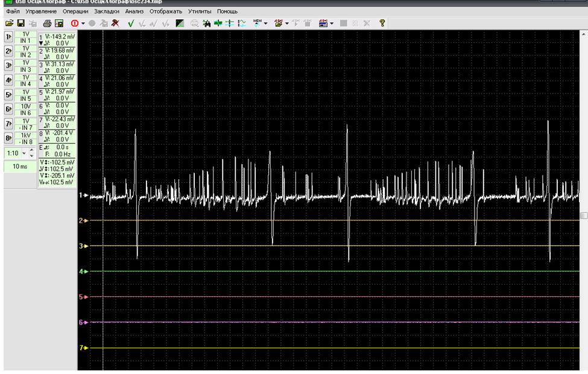Expand dropdown arrow beside the record button
Viewport: 588px width, 374px height.
(x=83, y=24)
